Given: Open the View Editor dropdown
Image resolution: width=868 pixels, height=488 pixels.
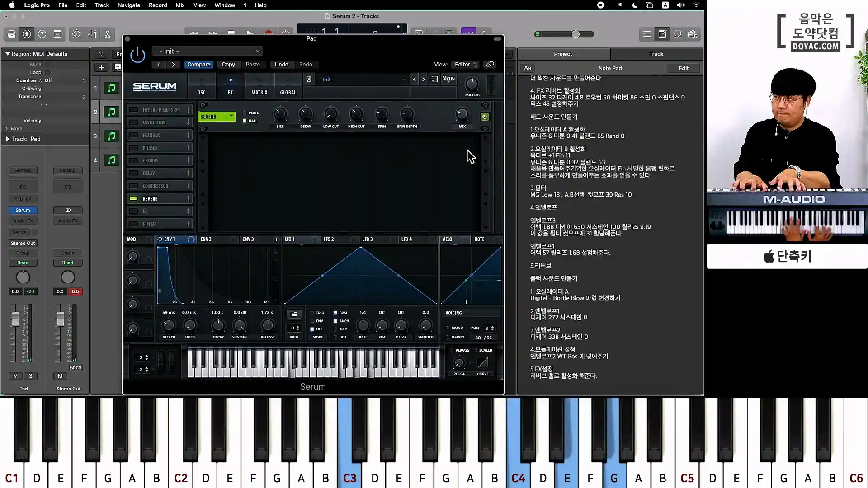Looking at the screenshot, I should pos(466,64).
